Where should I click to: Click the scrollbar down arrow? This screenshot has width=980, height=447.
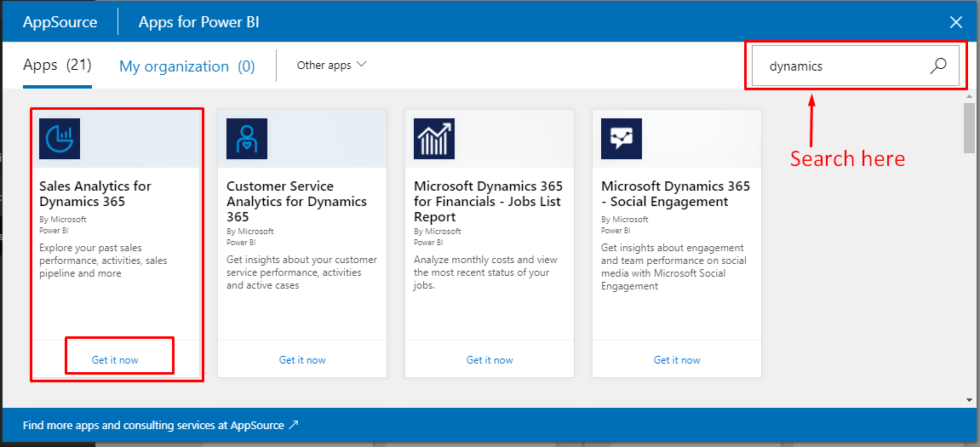click(970, 399)
